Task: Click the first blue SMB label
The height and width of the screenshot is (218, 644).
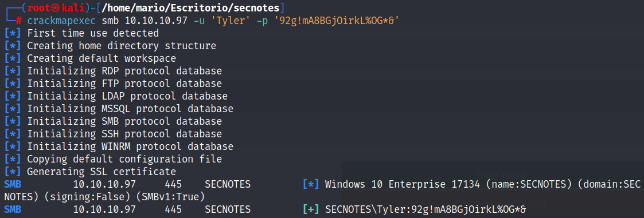Action: click(12, 184)
